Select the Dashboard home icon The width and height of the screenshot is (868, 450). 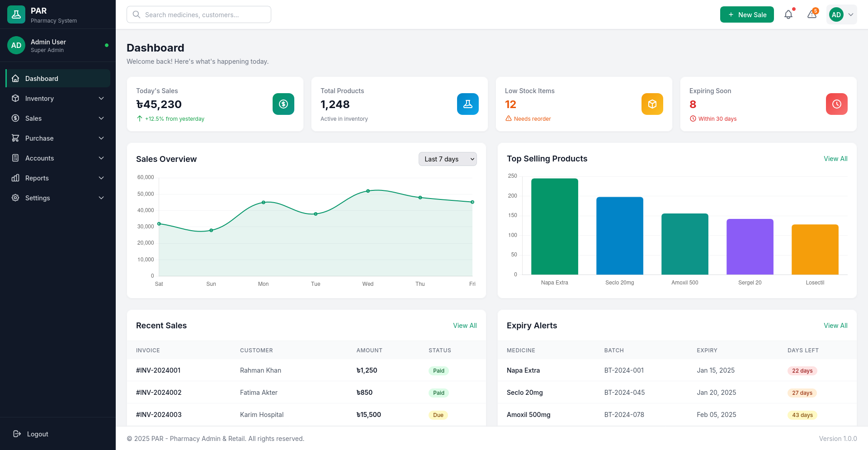pyautogui.click(x=15, y=78)
